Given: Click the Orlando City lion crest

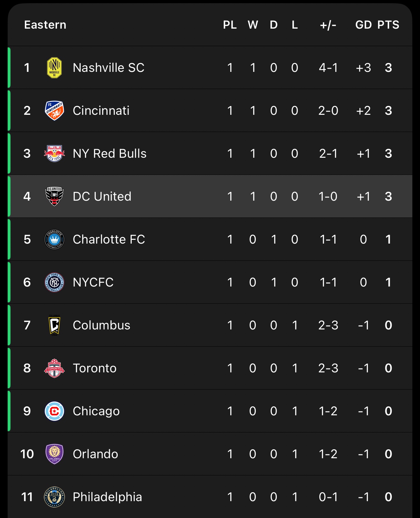Looking at the screenshot, I should click(x=54, y=454).
